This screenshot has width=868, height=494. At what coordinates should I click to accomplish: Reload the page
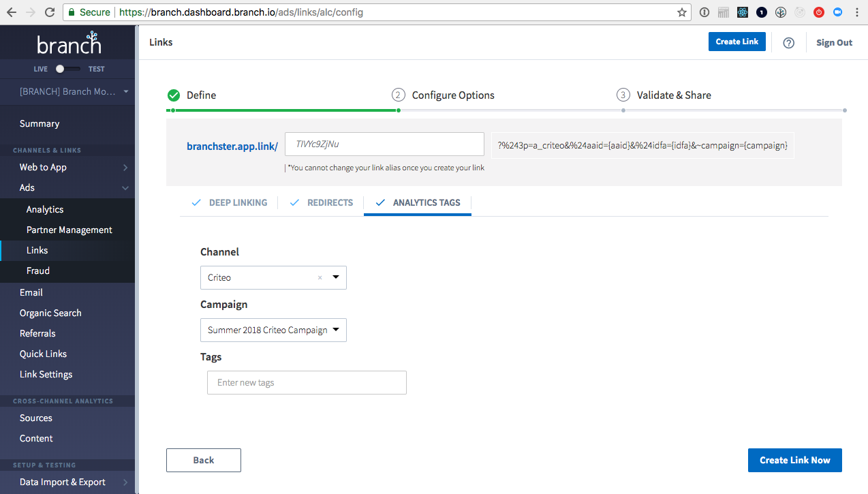coord(50,12)
